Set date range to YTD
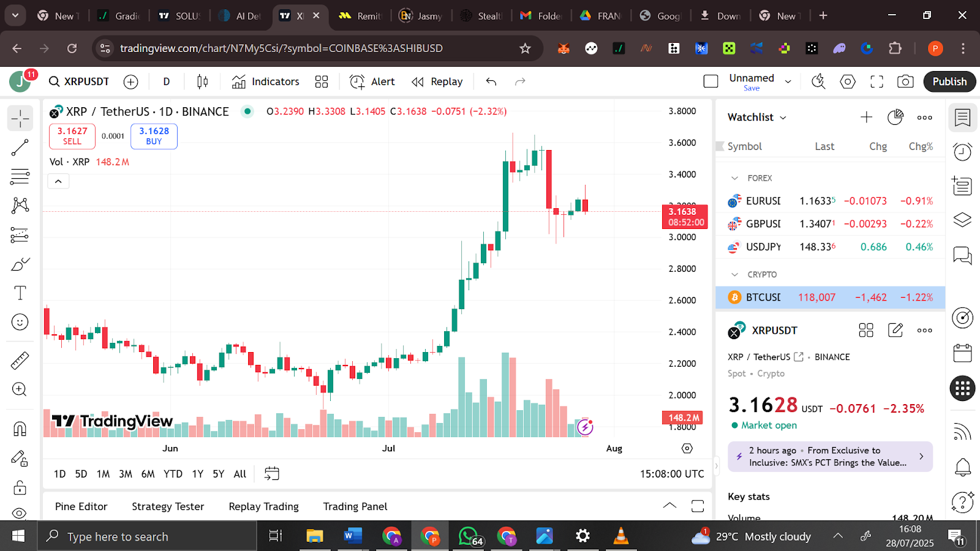The width and height of the screenshot is (980, 551). 173,474
